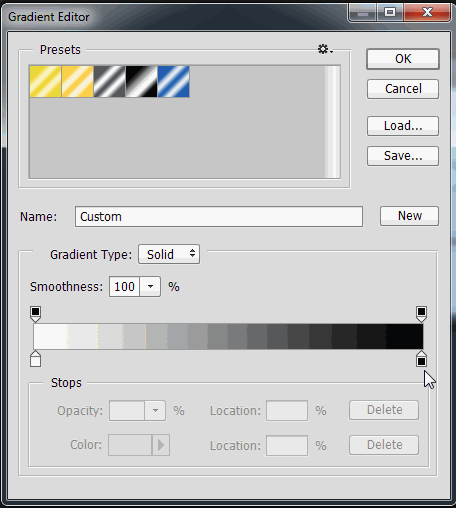The width and height of the screenshot is (456, 508).
Task: Click the Smoothness percentage field
Action: point(124,287)
